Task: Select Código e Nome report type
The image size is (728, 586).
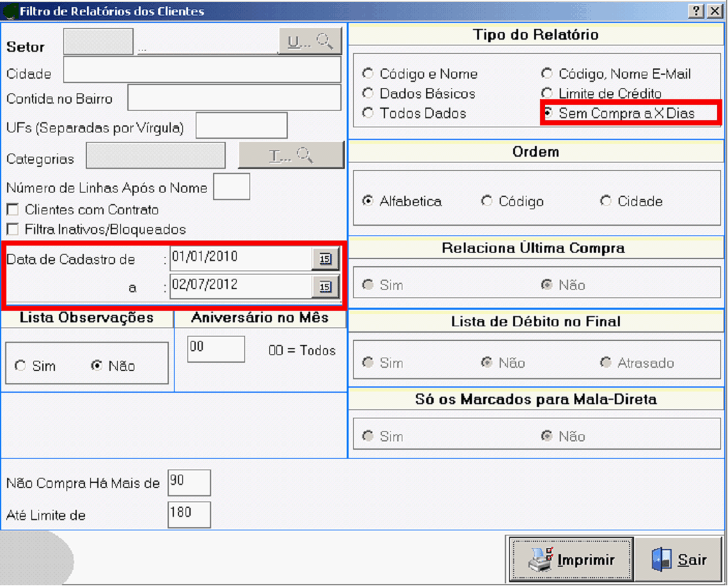Action: pyautogui.click(x=368, y=74)
